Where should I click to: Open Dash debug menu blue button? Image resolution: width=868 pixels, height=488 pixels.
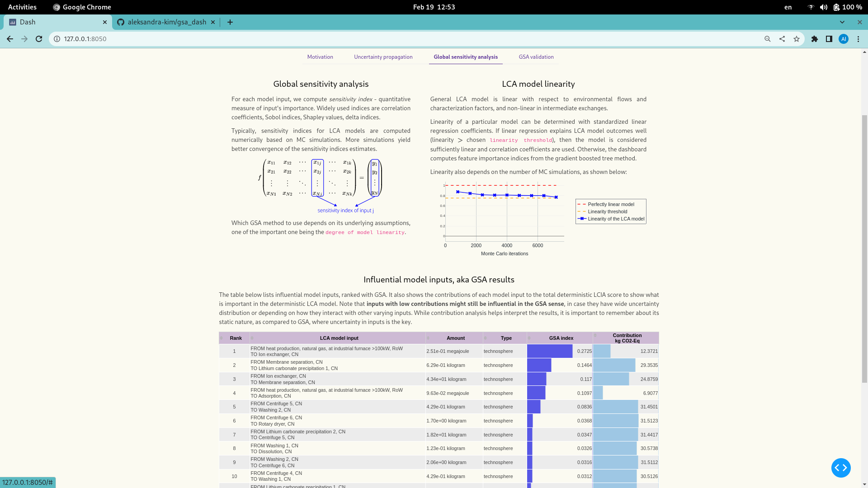[x=840, y=468]
